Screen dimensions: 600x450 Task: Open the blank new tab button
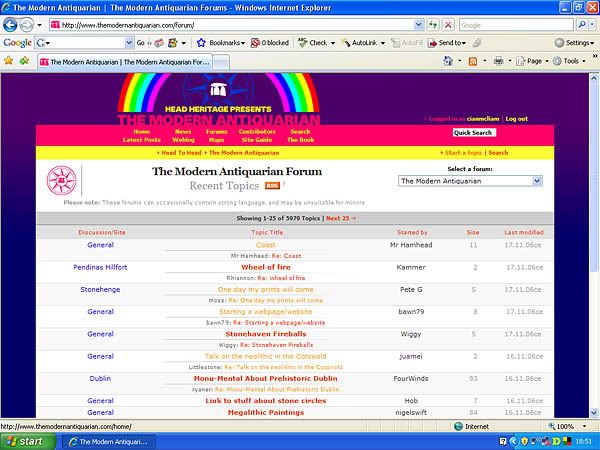pos(221,62)
